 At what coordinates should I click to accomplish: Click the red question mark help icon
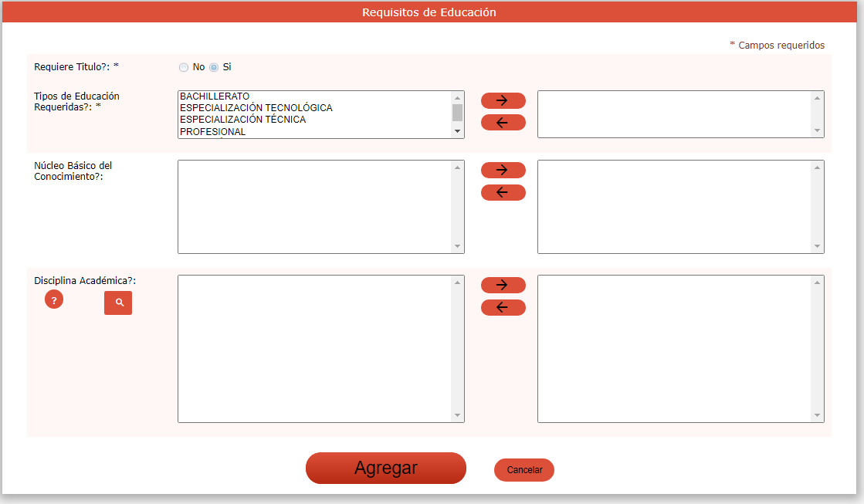tap(54, 299)
